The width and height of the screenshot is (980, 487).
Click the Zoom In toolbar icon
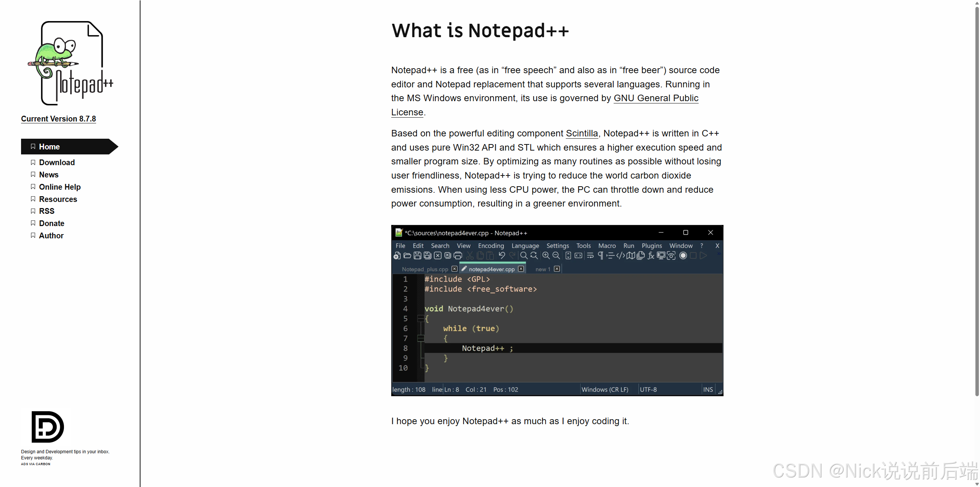coord(546,256)
